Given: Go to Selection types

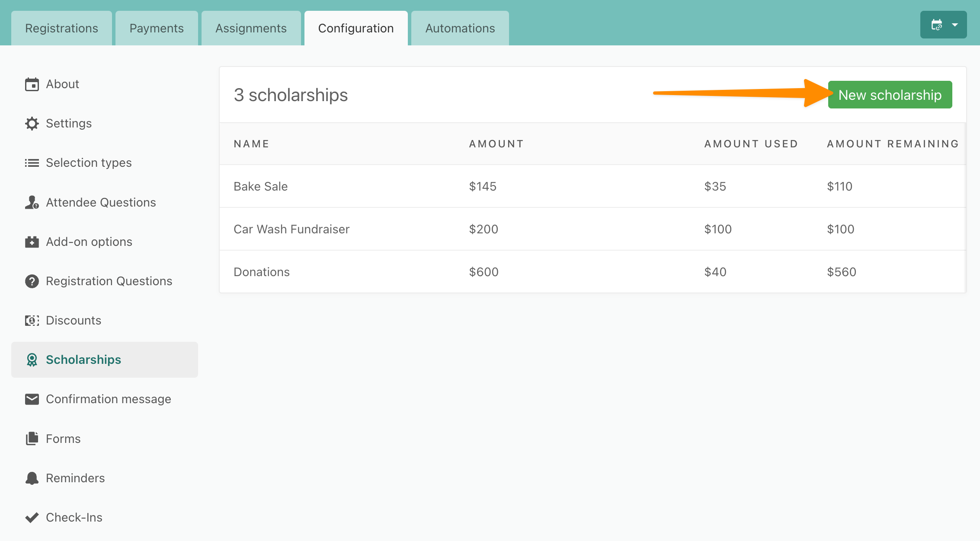Looking at the screenshot, I should click(x=105, y=163).
